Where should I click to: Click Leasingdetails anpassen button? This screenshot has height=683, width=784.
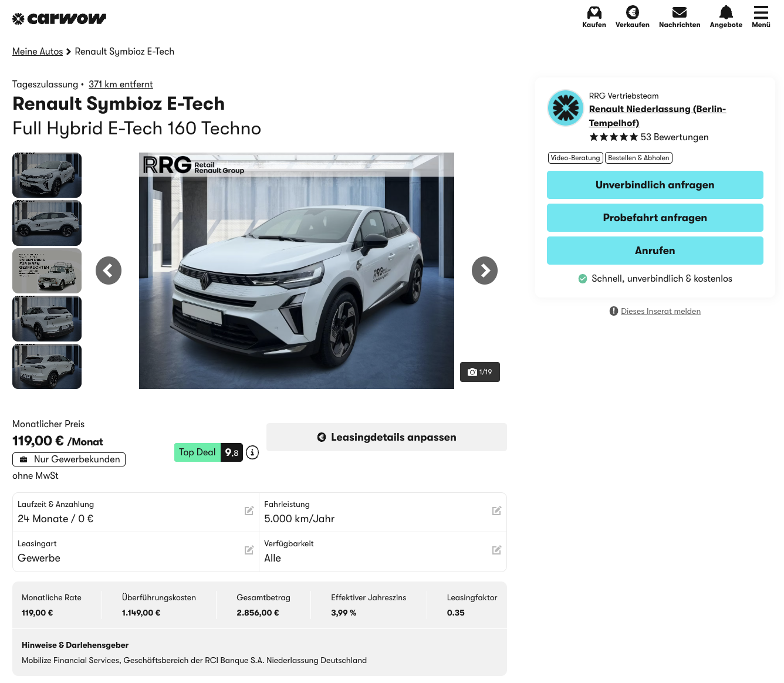click(x=386, y=437)
